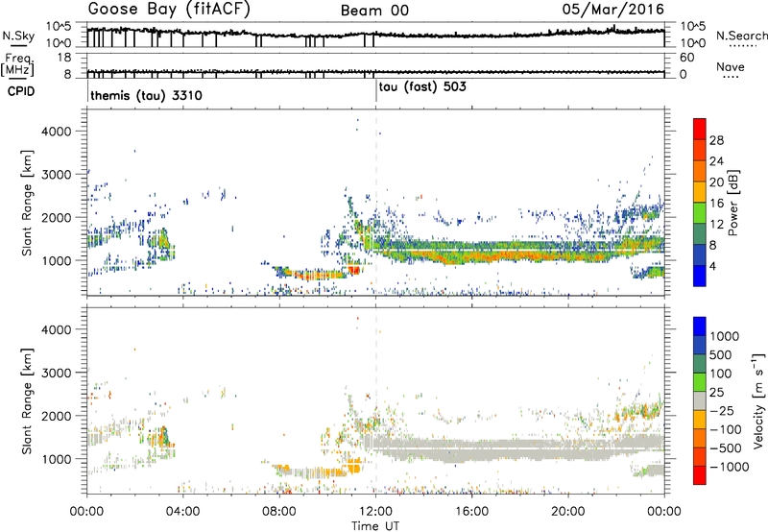This screenshot has height=532, width=768.
Task: Click the "28" label on power colorbar
Action: click(716, 140)
